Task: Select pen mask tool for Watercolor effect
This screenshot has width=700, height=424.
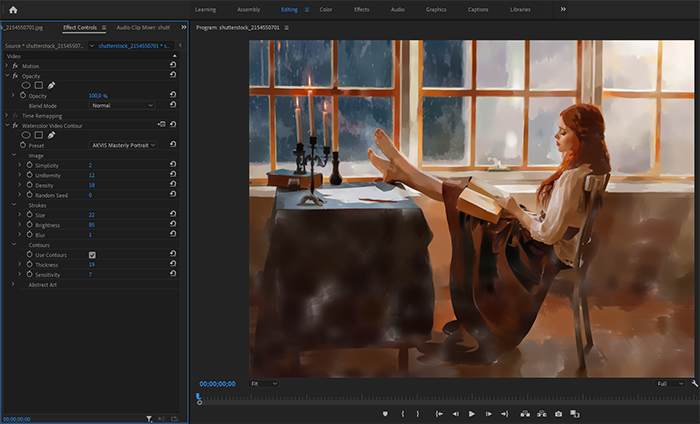Action: tap(51, 135)
